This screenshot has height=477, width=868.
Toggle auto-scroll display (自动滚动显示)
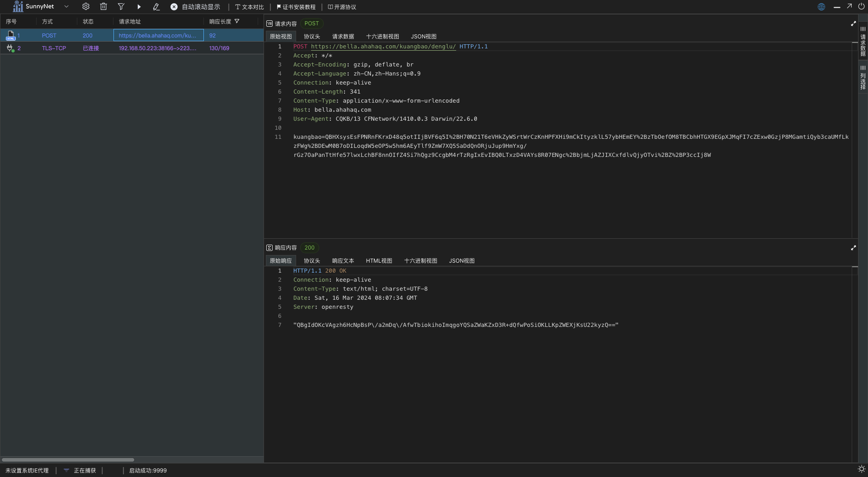(x=195, y=7)
